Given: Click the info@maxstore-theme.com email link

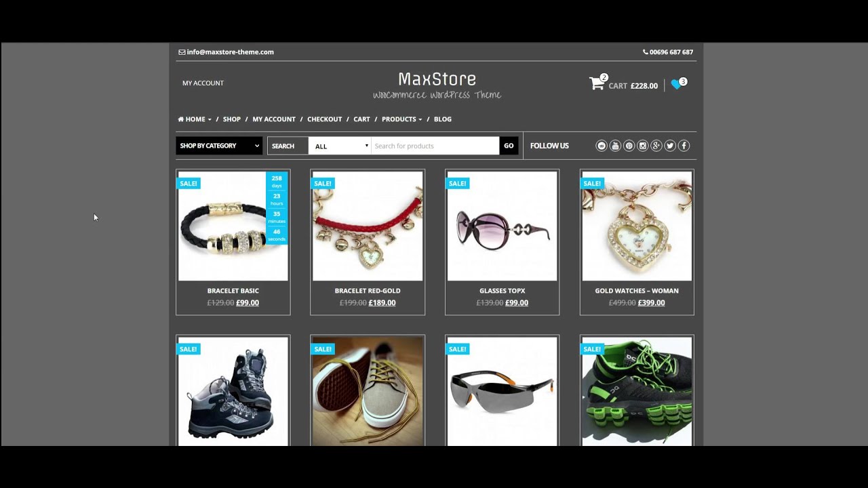Looking at the screenshot, I should coord(231,52).
